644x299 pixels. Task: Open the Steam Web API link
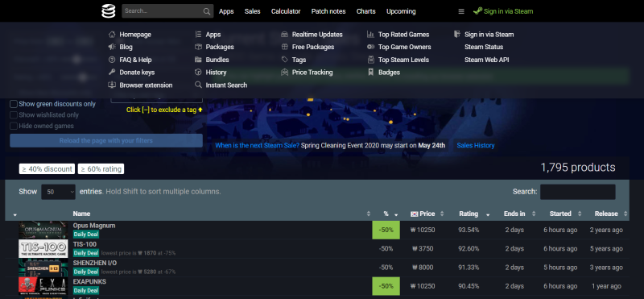click(x=487, y=60)
